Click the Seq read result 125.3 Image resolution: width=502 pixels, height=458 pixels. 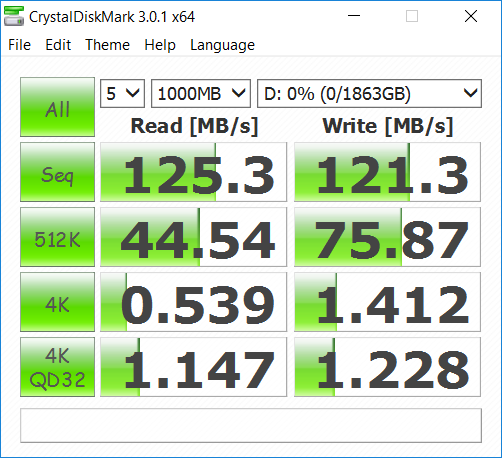[193, 172]
